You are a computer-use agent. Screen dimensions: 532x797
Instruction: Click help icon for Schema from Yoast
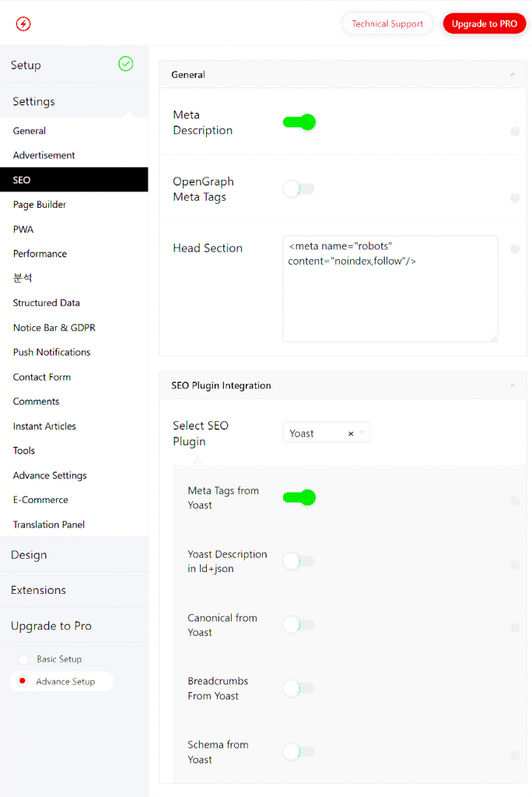click(514, 755)
